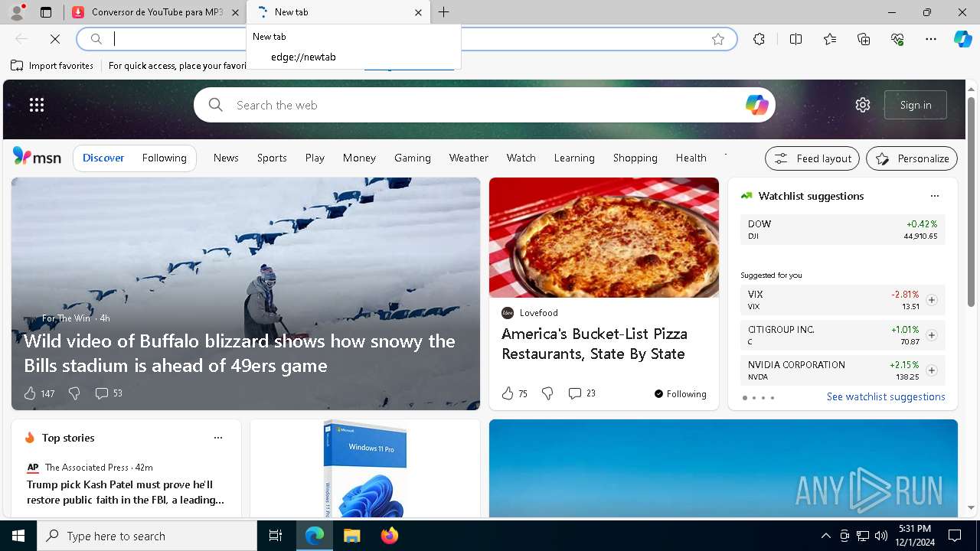
Task: Open the Weather category
Action: [469, 158]
